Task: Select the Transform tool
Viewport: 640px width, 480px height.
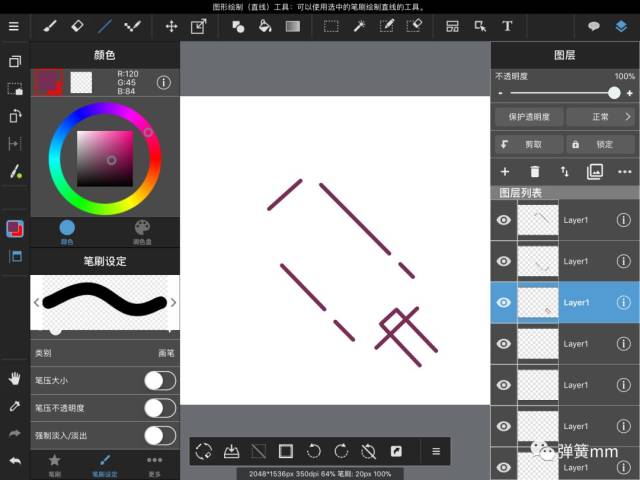Action: pos(199,27)
